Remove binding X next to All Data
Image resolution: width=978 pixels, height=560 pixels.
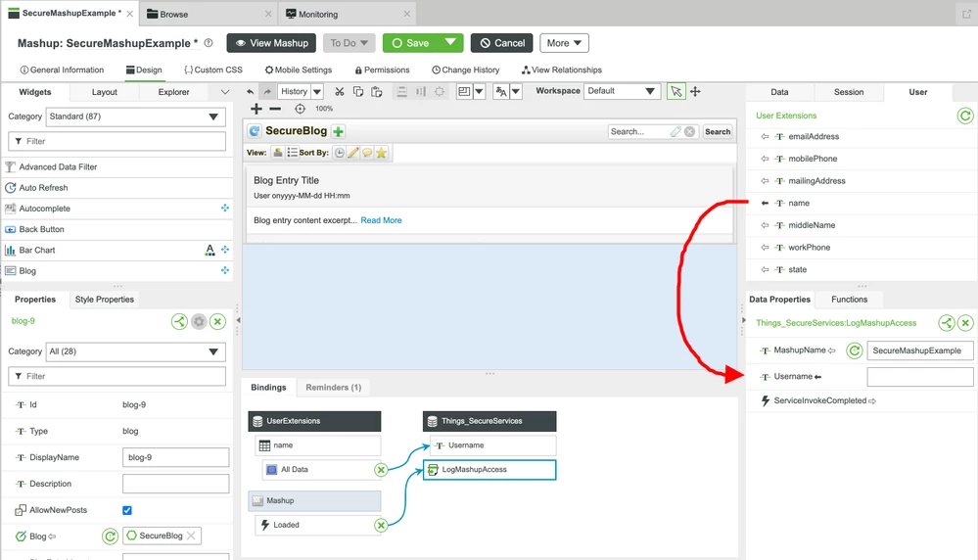click(x=381, y=470)
